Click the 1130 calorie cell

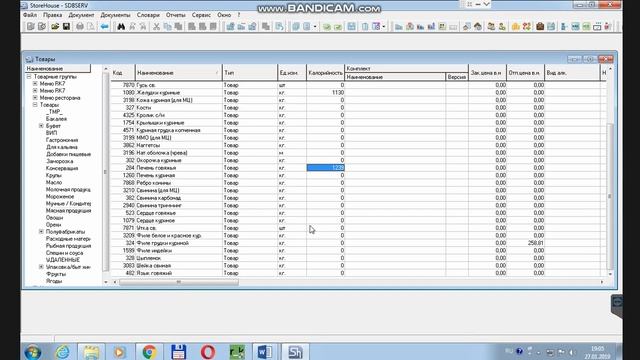(x=325, y=93)
